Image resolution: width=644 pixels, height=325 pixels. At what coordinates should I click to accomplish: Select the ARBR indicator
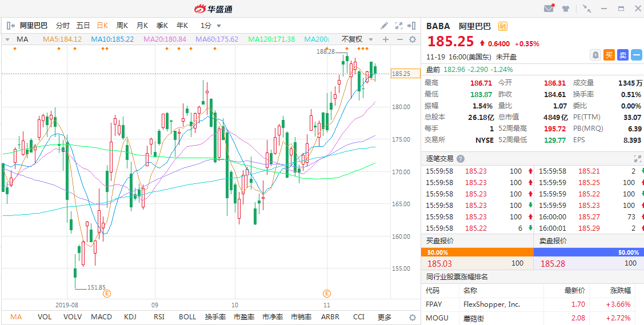330,317
